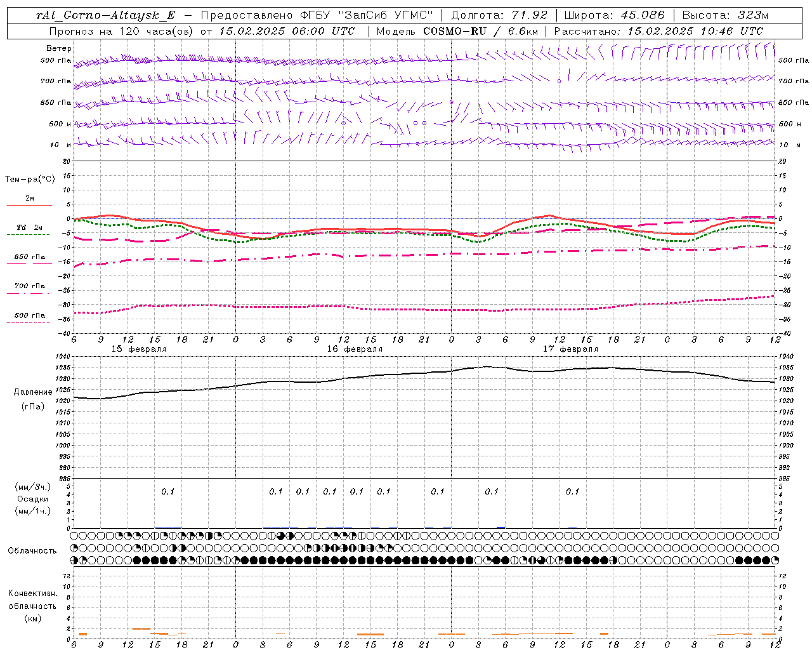Click the dashed line sample under Td 2м
The width and height of the screenshot is (812, 650).
tap(28, 235)
